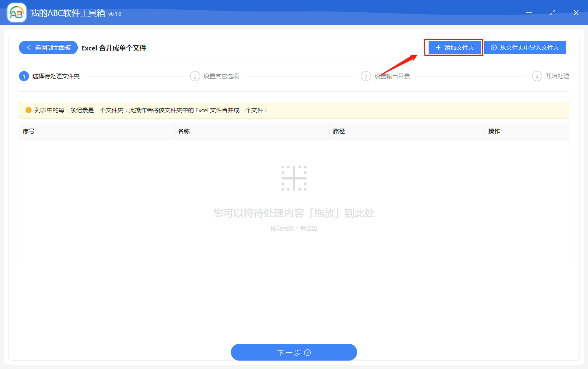Click the ABC toolbox logo icon
This screenshot has height=369, width=588.
[x=16, y=12]
